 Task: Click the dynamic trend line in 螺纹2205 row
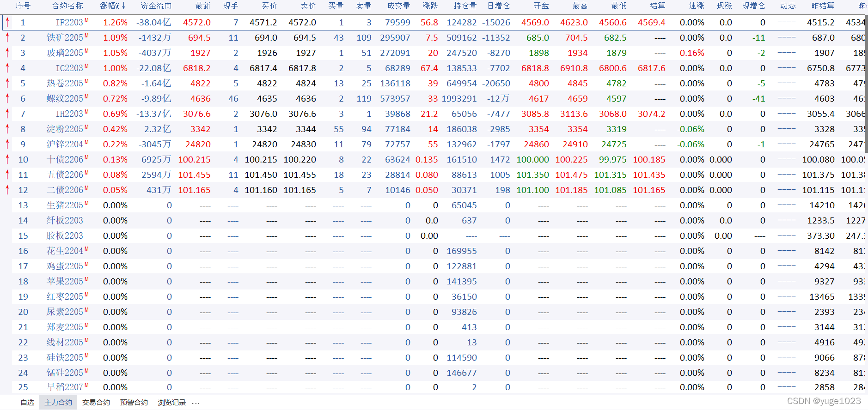[x=787, y=98]
